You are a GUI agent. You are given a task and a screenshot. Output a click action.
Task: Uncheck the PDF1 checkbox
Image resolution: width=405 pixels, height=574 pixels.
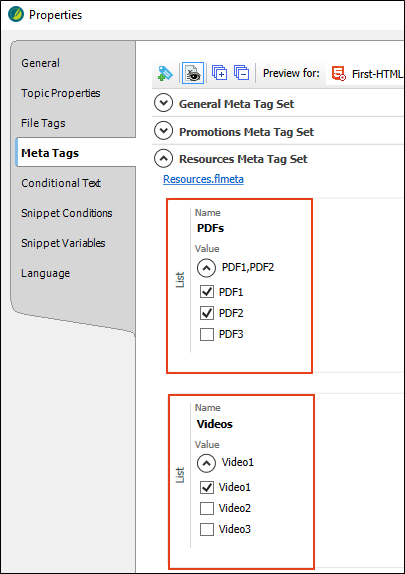point(207,292)
